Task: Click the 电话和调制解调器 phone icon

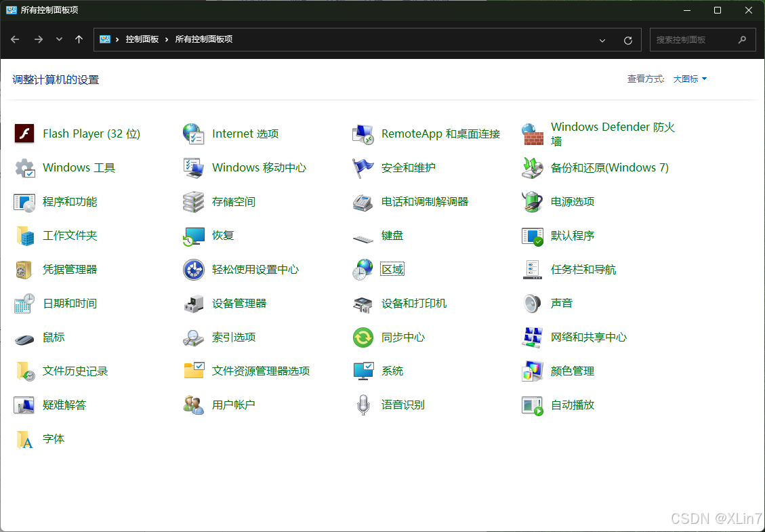Action: tap(363, 201)
